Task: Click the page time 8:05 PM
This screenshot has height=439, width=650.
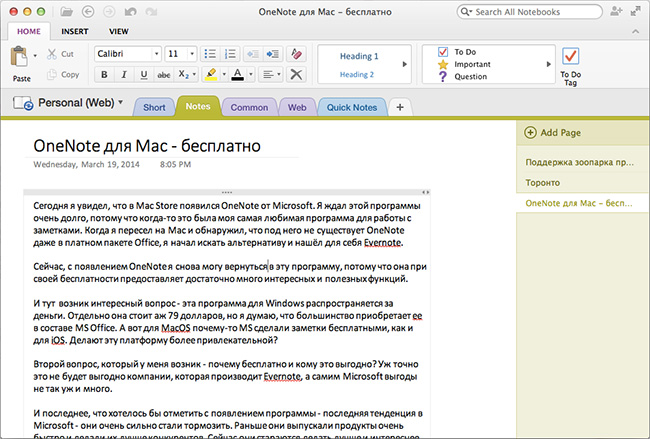Action: (x=175, y=165)
